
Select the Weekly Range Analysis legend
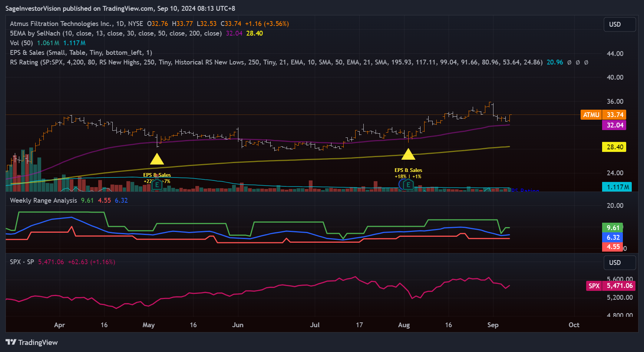43,200
